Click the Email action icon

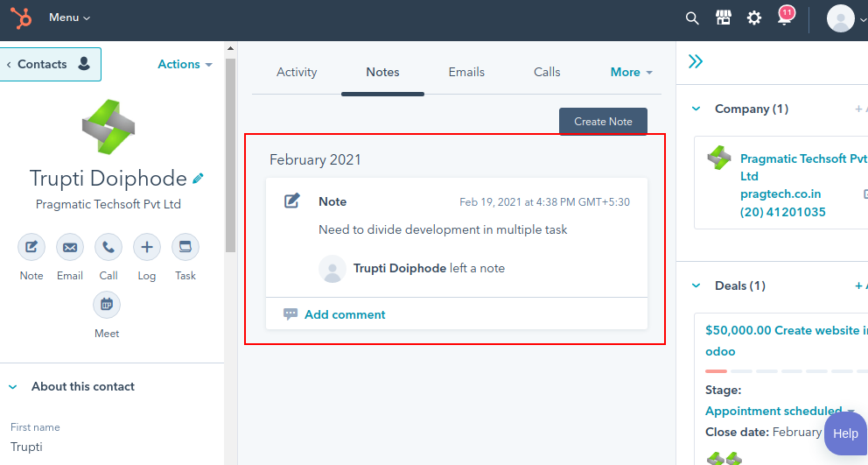point(70,247)
